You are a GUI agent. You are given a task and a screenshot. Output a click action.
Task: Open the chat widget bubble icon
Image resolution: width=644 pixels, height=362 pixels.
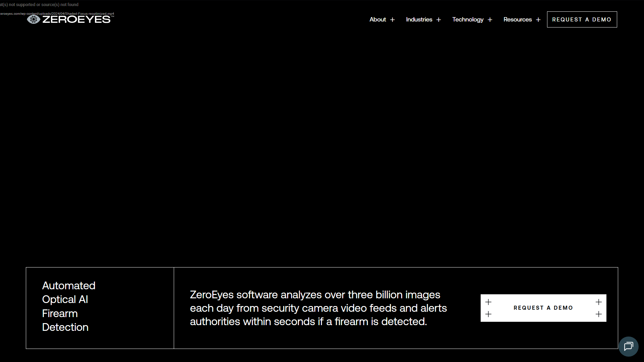(x=628, y=346)
